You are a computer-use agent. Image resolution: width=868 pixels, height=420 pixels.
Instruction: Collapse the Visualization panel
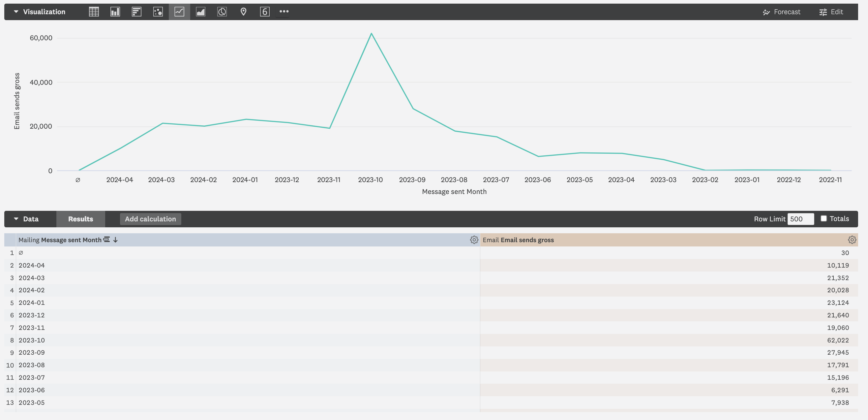16,12
